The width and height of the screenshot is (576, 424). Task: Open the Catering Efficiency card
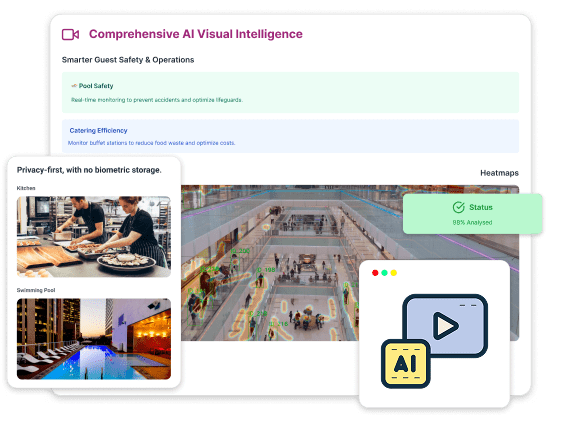290,136
